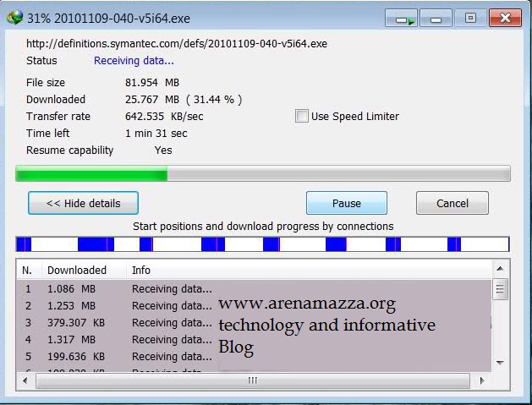Click the file size value 81.954 MB

pos(152,82)
